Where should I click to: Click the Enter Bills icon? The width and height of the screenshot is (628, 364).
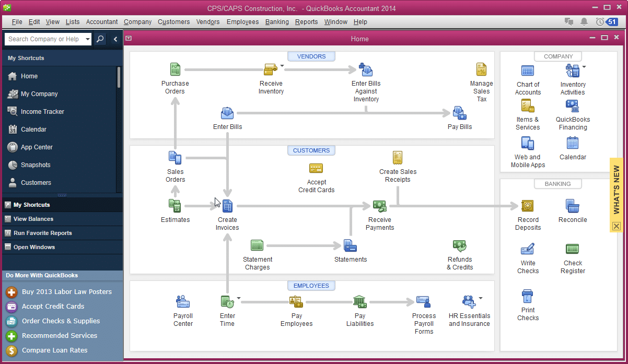(227, 113)
